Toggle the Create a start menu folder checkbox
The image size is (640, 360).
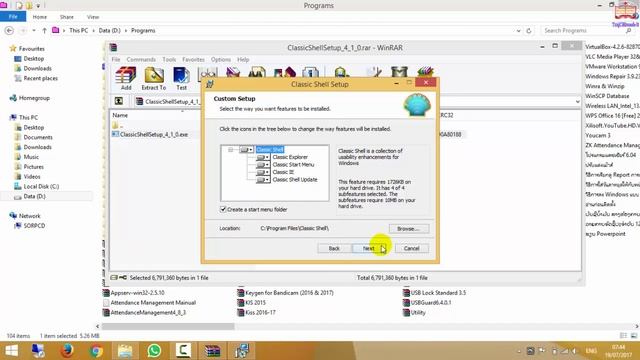click(x=223, y=209)
